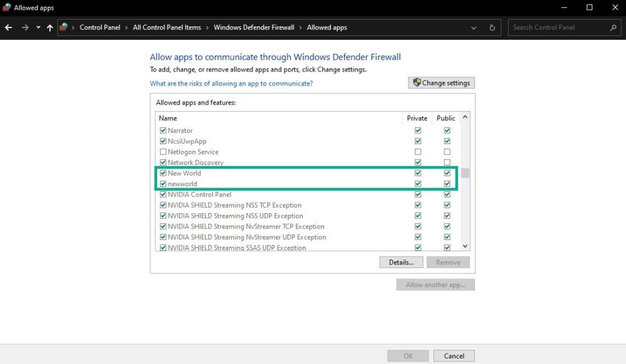Go back using the back arrow
Screen dimensions: 626x364
click(9, 27)
